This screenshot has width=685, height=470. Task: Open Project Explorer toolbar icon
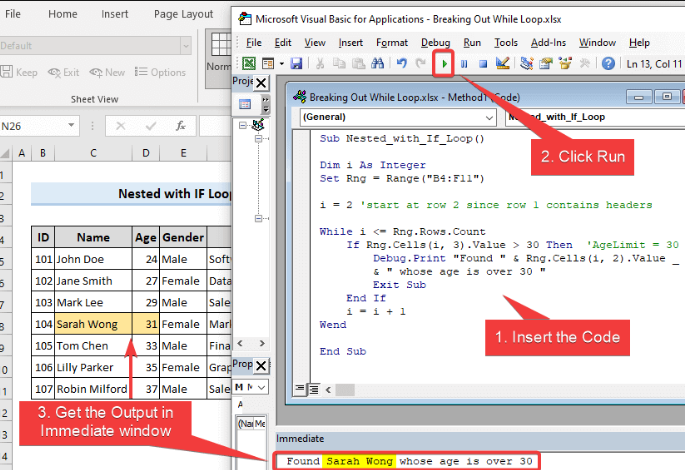point(526,64)
